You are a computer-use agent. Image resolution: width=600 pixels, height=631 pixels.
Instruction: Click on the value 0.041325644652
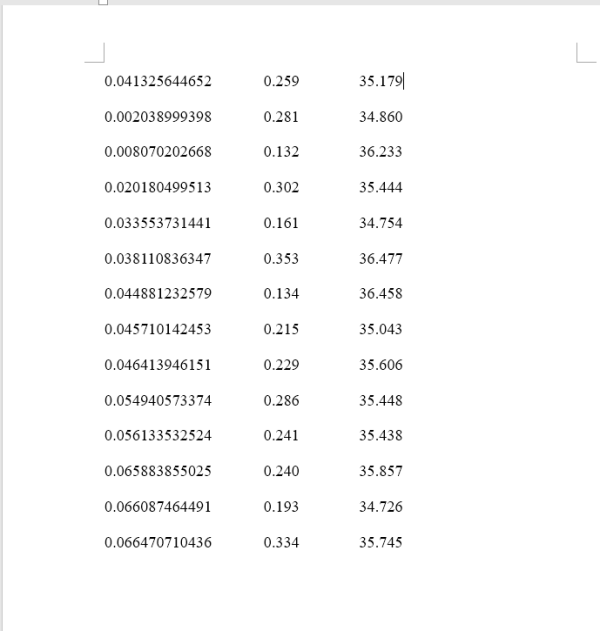coord(158,81)
